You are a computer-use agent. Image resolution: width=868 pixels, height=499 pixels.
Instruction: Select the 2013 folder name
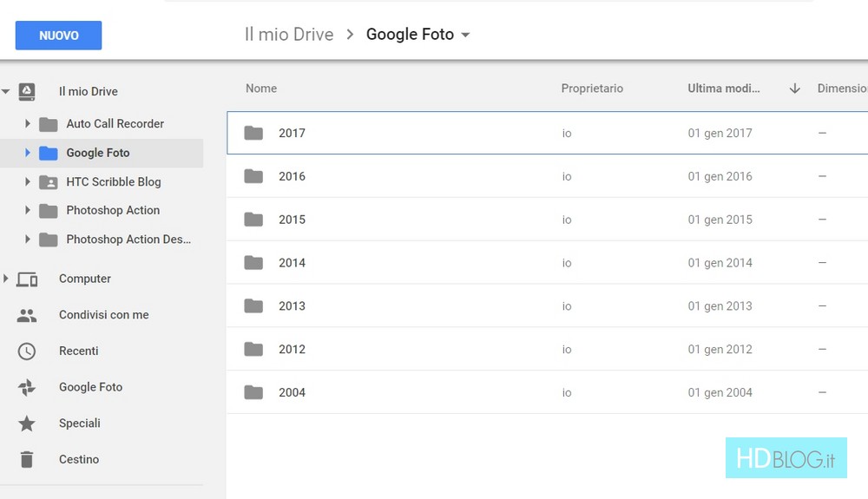point(292,305)
